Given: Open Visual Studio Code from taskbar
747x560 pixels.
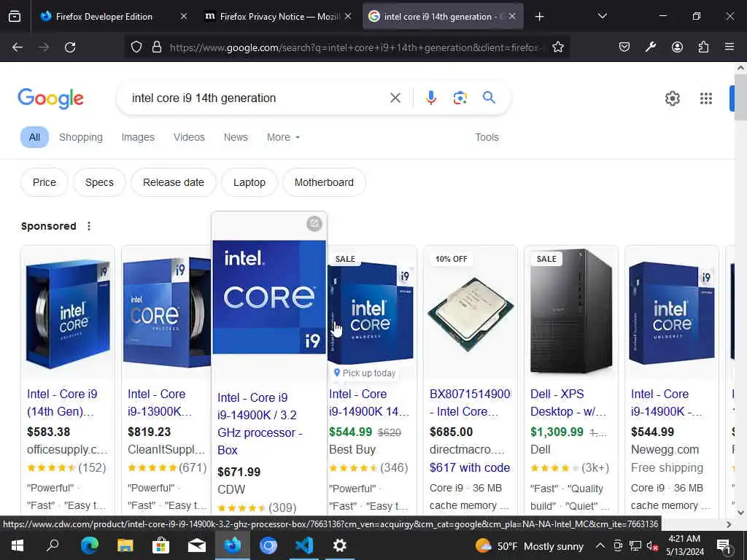Looking at the screenshot, I should click(304, 545).
